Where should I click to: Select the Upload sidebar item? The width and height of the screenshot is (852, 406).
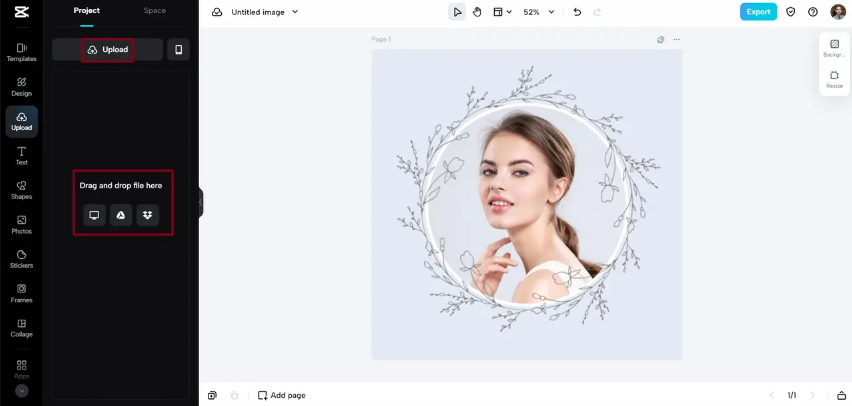[22, 121]
